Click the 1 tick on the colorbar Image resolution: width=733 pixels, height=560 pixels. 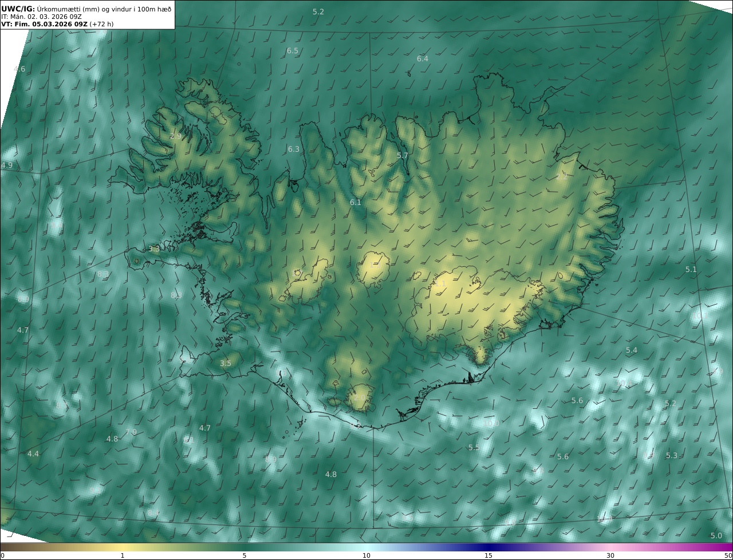(x=122, y=556)
